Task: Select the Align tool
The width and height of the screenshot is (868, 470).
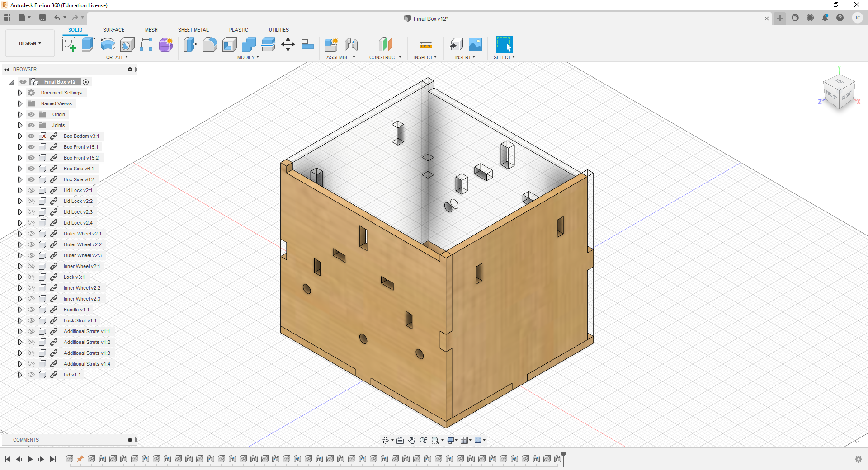Action: pyautogui.click(x=307, y=44)
